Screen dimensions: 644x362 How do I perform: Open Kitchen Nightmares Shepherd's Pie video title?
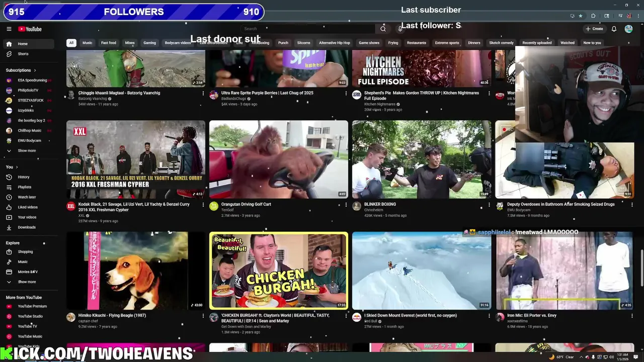422,96
